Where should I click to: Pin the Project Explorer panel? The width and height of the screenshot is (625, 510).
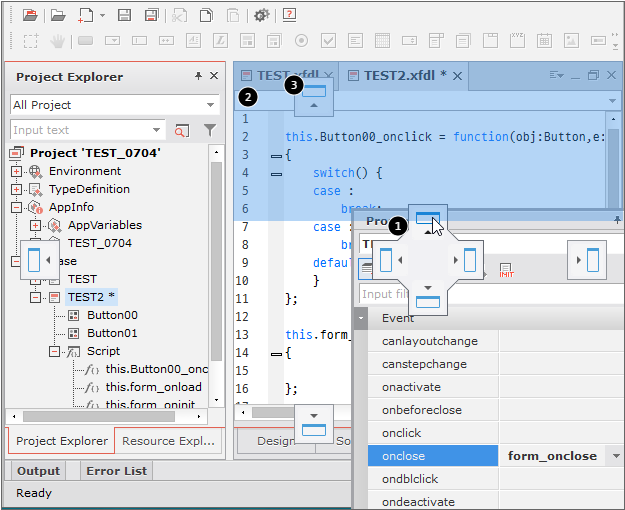pos(198,77)
